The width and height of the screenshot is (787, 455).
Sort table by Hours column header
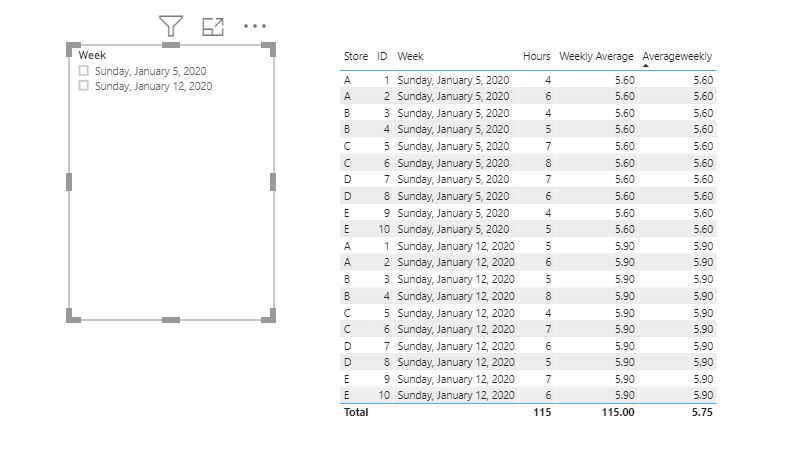pyautogui.click(x=537, y=56)
